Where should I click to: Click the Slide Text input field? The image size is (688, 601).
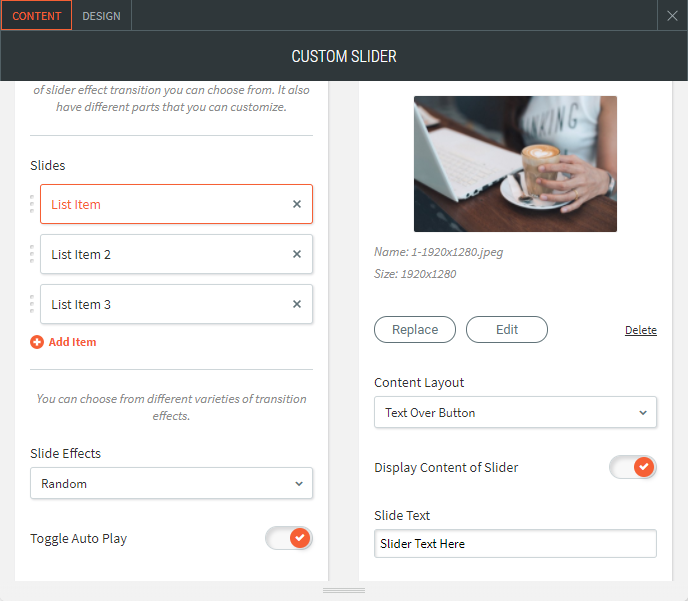click(x=515, y=544)
